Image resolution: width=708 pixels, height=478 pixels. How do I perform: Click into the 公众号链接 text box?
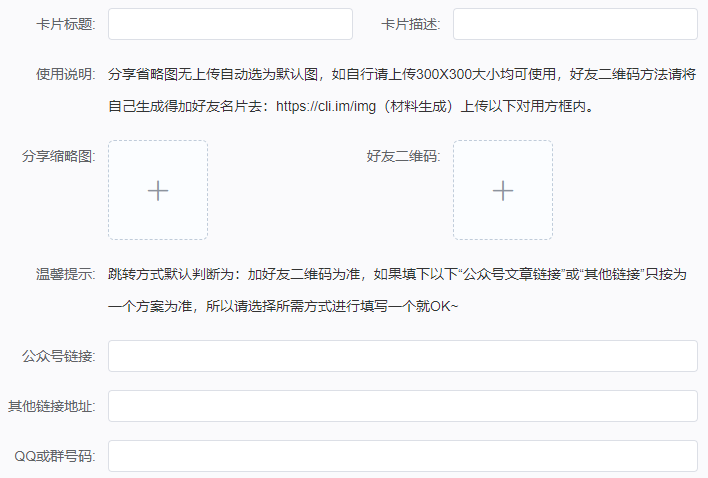[x=402, y=356]
